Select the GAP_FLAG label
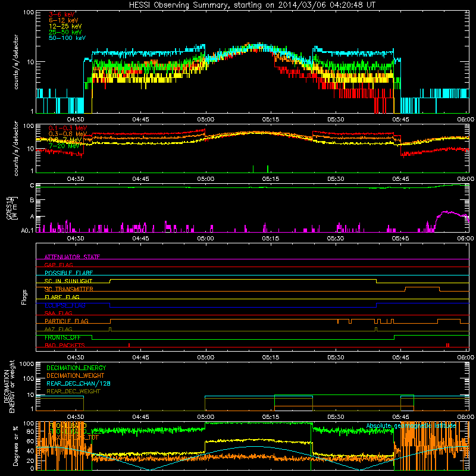 pos(58,265)
